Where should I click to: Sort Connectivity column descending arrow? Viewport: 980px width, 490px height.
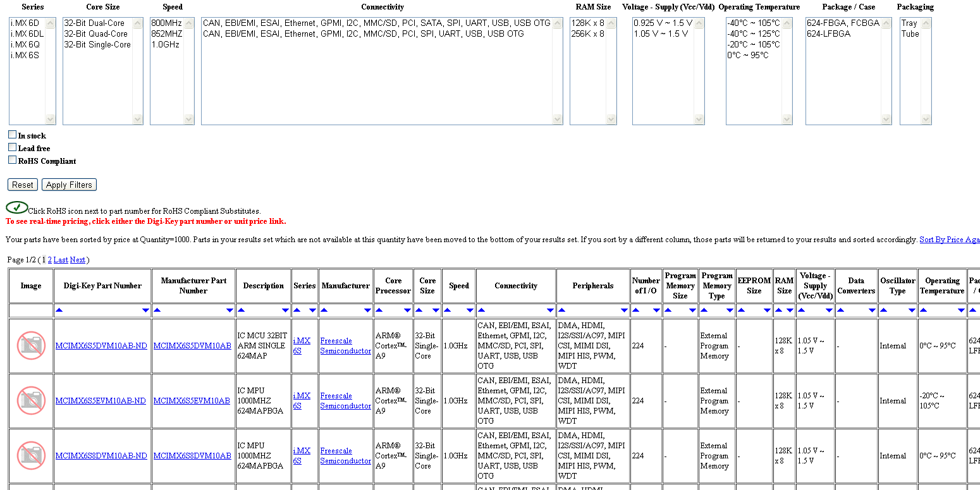[x=550, y=310]
